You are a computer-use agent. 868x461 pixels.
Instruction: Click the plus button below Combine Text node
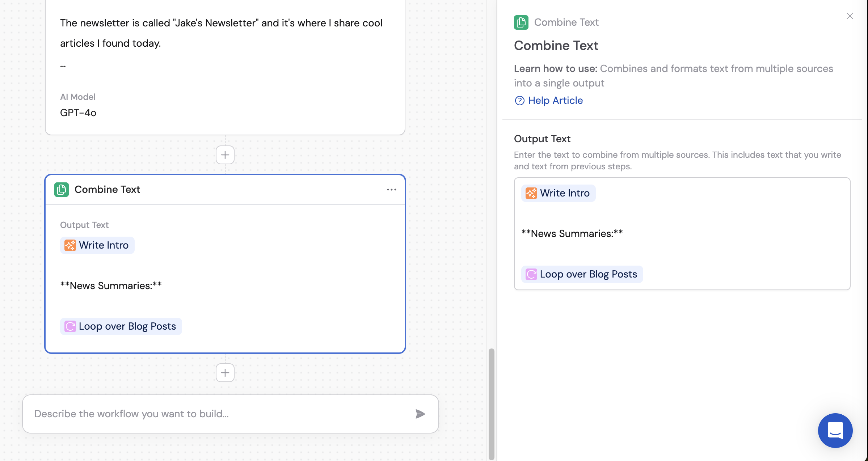(x=225, y=372)
